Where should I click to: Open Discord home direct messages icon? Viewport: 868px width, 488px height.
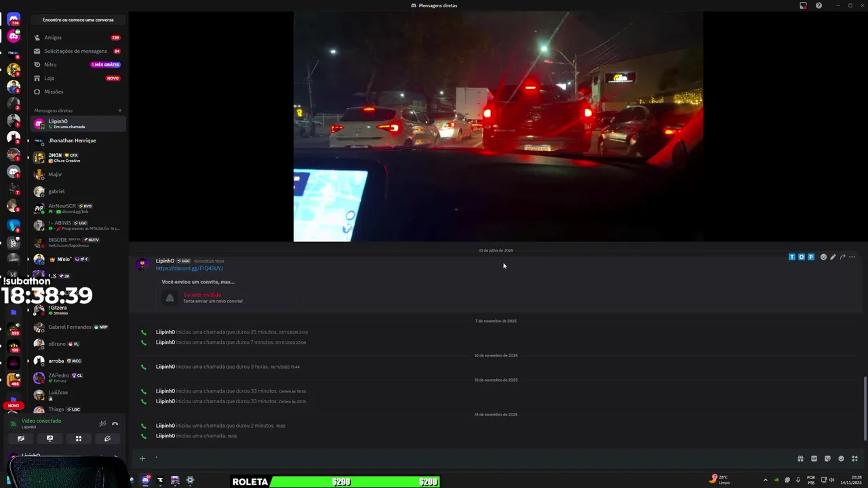coord(14,19)
